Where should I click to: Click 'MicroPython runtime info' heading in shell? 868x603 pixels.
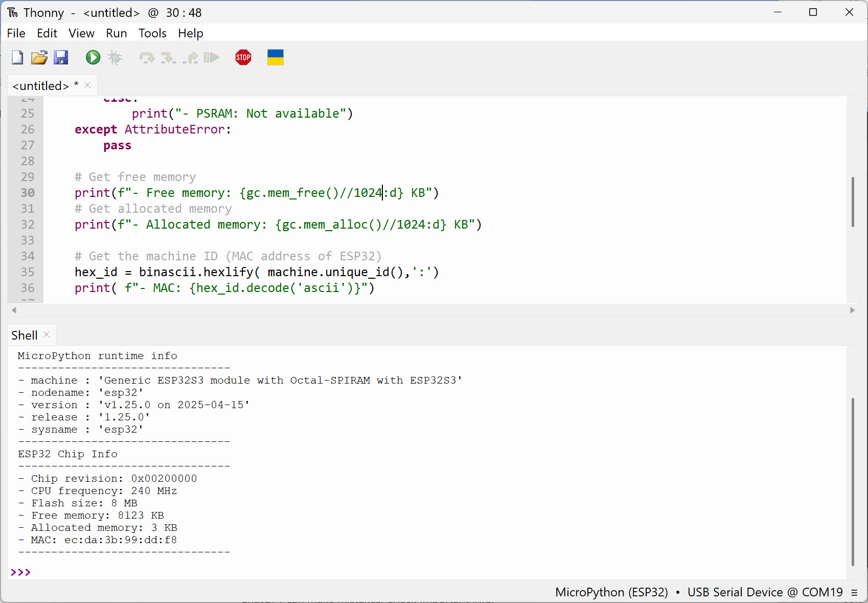[98, 356]
